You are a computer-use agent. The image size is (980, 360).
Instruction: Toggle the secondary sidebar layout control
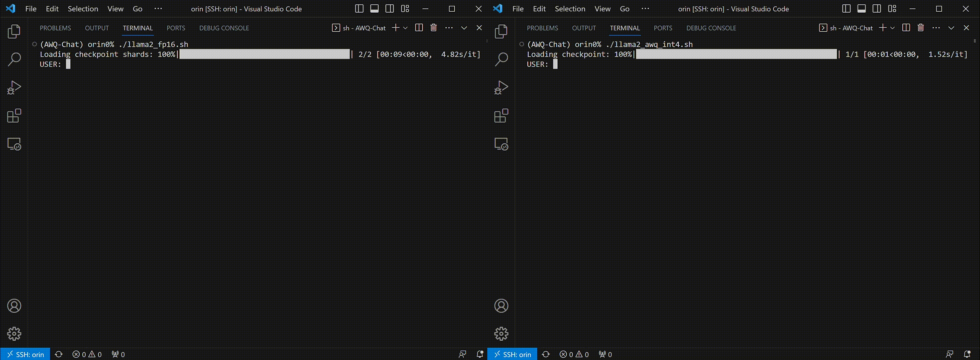pos(389,8)
